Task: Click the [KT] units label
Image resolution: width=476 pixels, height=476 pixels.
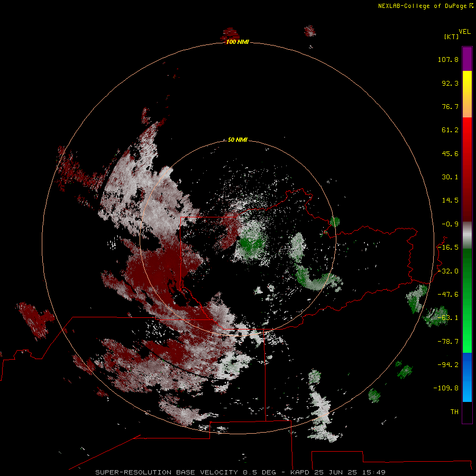Action: tap(451, 36)
